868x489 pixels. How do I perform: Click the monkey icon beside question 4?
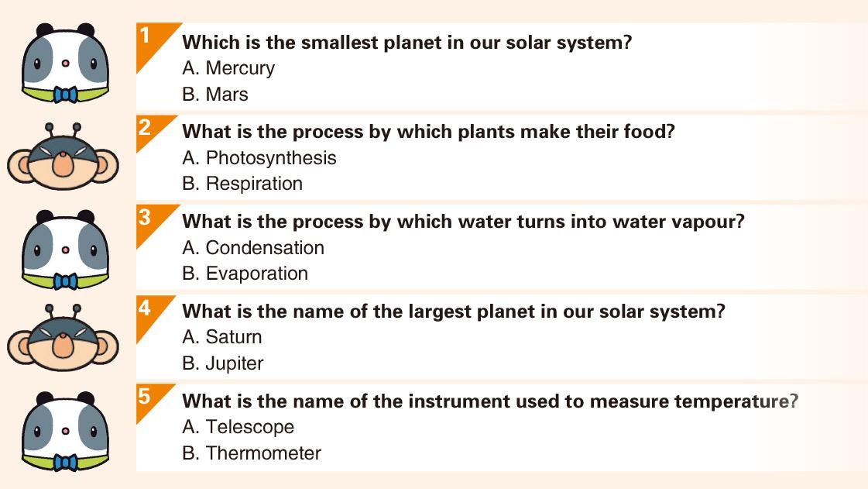63,337
